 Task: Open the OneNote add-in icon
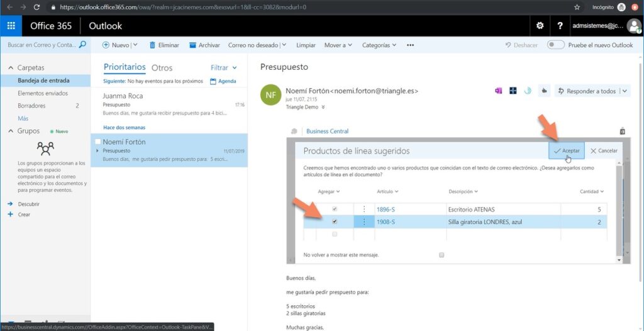[498, 91]
